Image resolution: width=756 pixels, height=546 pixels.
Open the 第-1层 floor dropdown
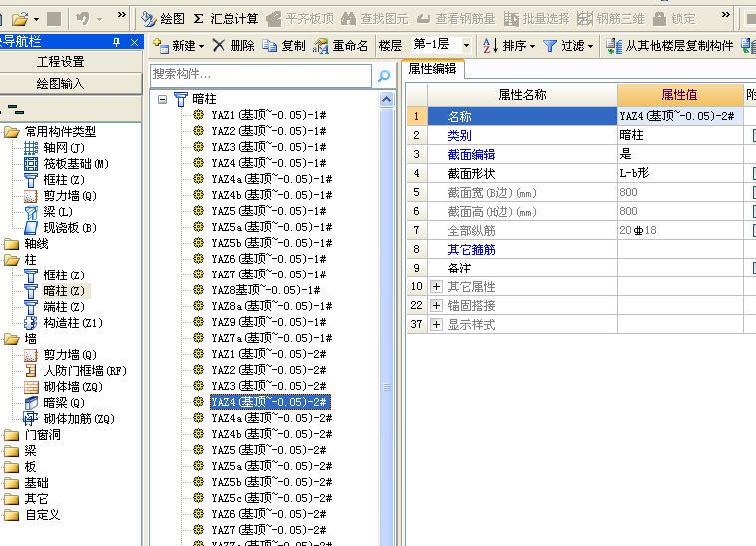tap(466, 46)
